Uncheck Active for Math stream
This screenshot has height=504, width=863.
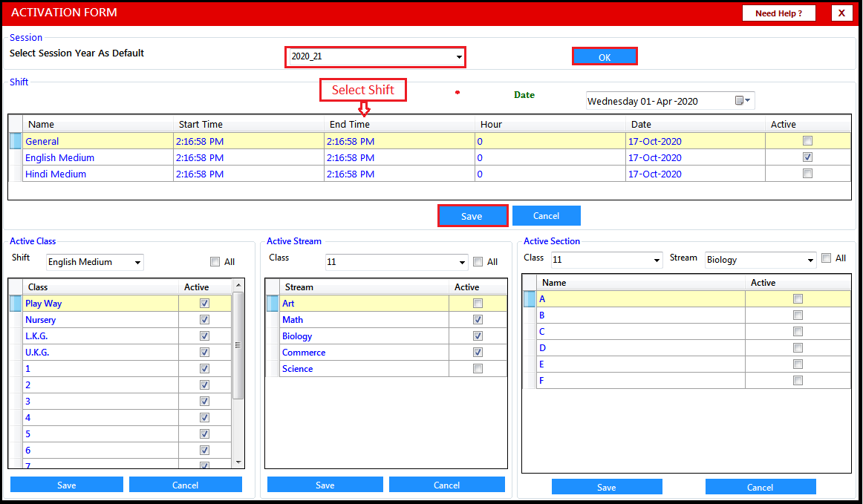pyautogui.click(x=478, y=320)
